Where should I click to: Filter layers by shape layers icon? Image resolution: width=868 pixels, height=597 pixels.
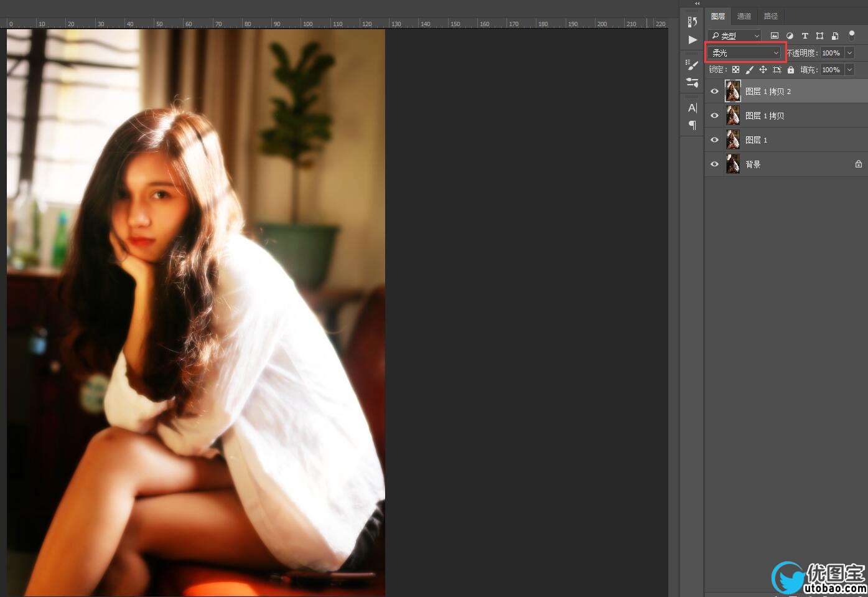point(820,36)
